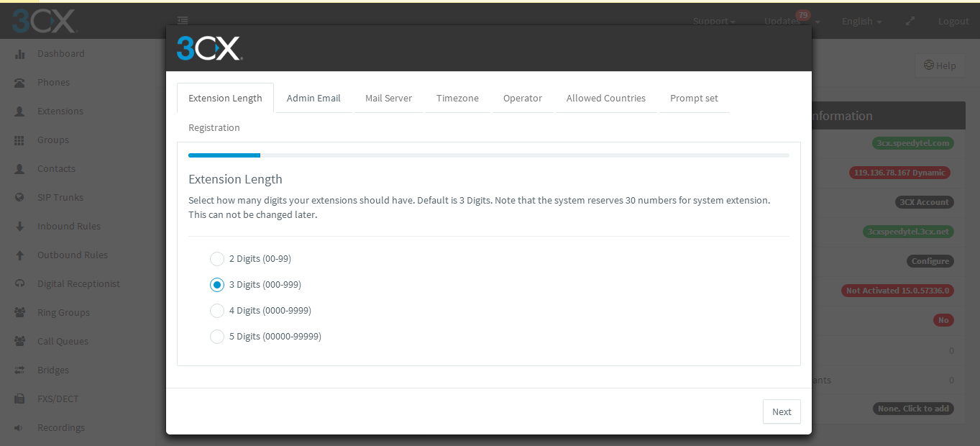Click the 3CX Account badge

[x=924, y=202]
